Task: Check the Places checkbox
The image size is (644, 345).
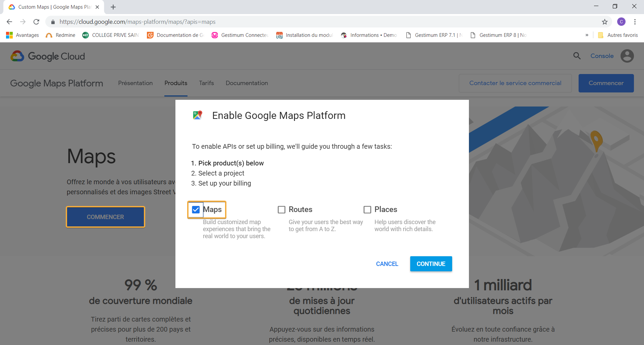Action: 368,210
